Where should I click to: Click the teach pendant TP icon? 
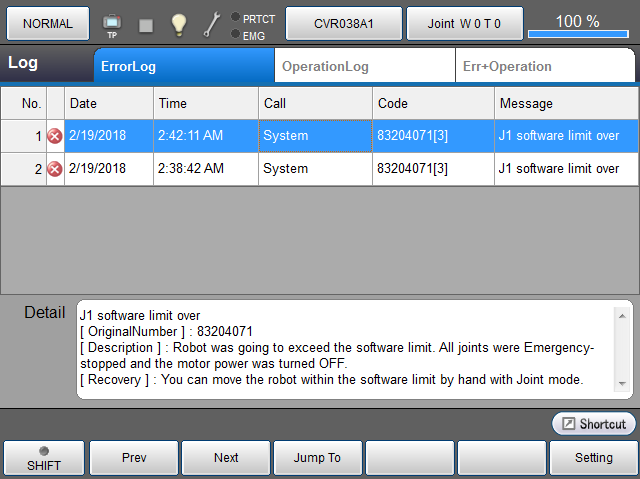point(112,24)
